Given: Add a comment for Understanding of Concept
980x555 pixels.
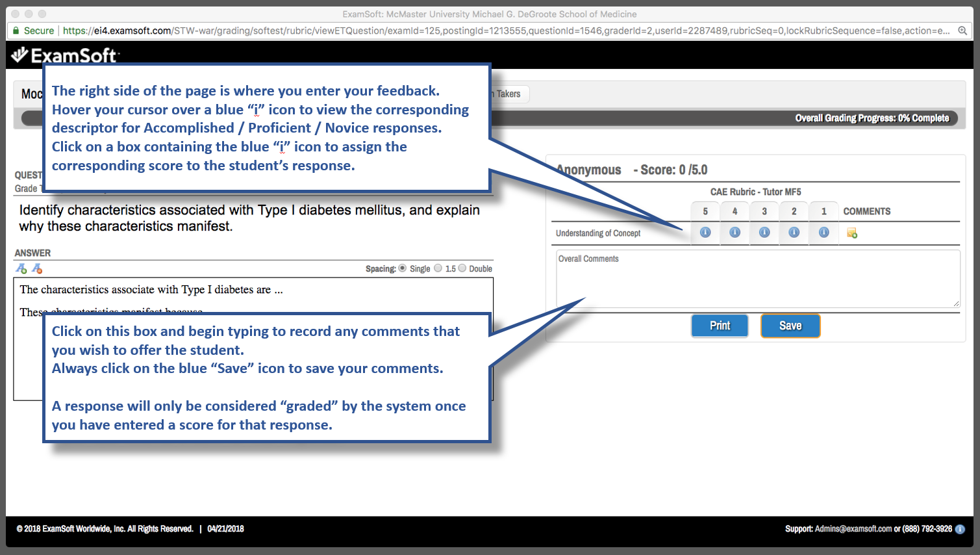Looking at the screenshot, I should tap(852, 233).
